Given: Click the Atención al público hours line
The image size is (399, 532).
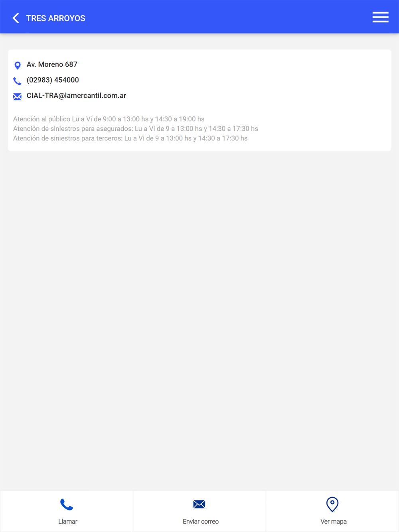Looking at the screenshot, I should coord(109,119).
